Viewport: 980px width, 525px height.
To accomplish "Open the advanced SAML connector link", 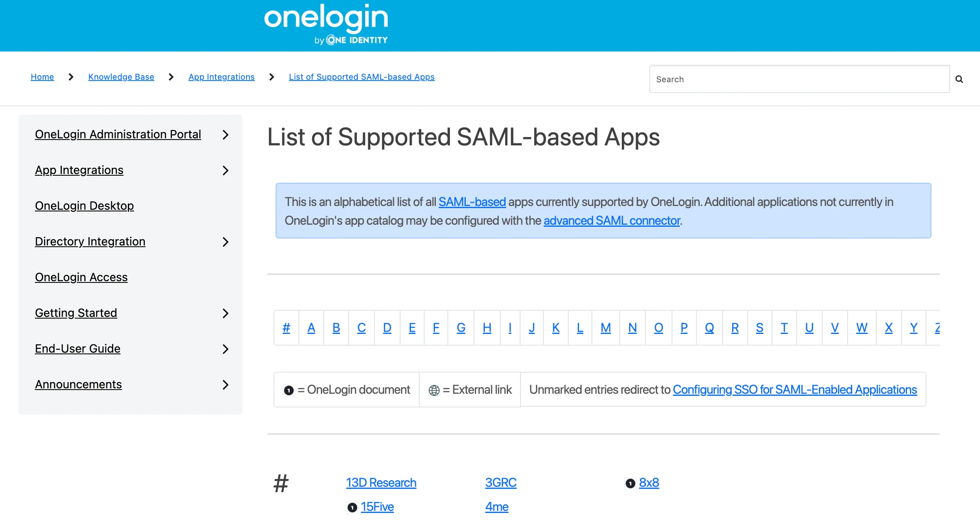I will [612, 221].
